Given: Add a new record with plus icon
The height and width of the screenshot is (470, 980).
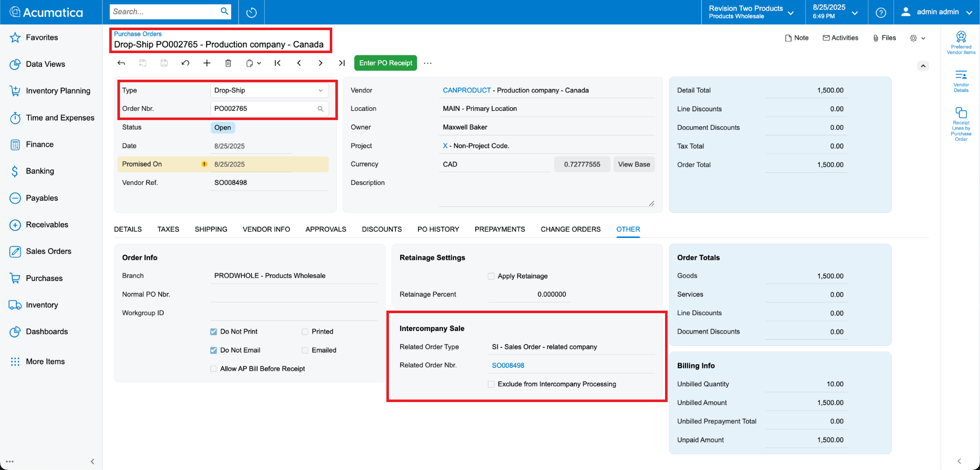Looking at the screenshot, I should point(207,63).
